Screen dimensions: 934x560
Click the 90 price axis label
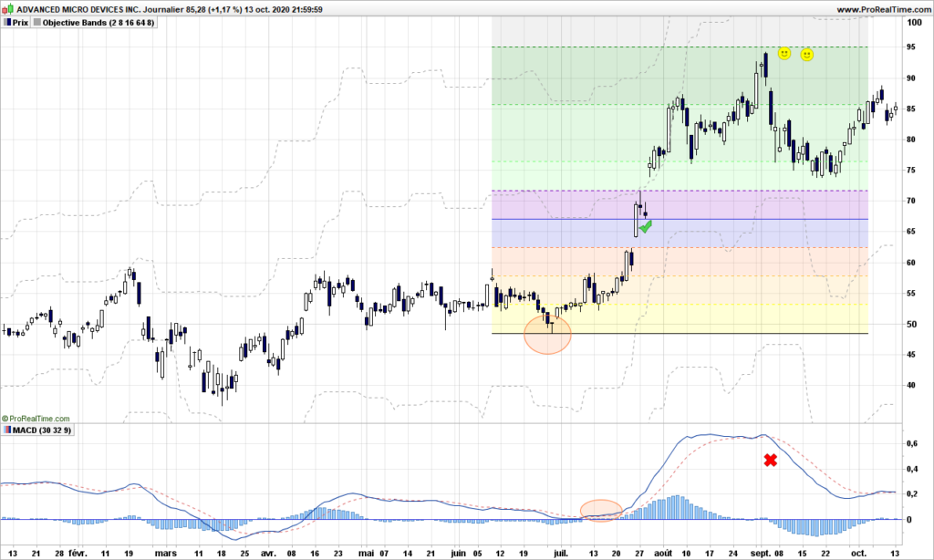(911, 78)
